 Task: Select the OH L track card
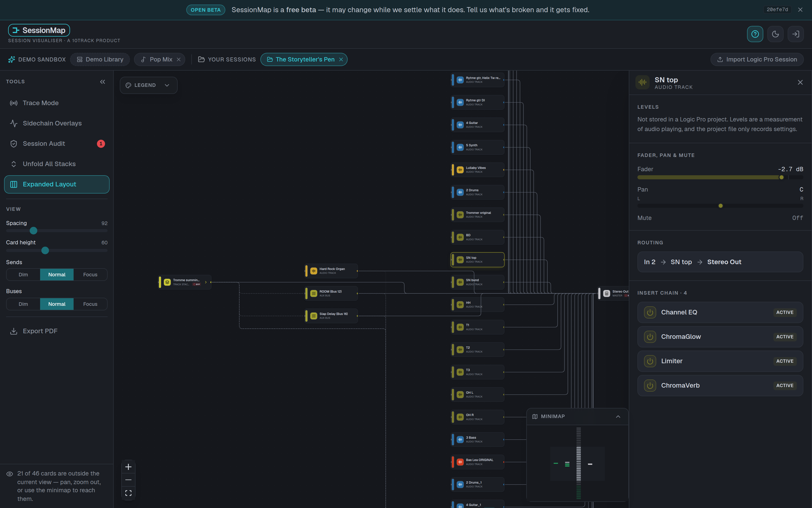477,395
